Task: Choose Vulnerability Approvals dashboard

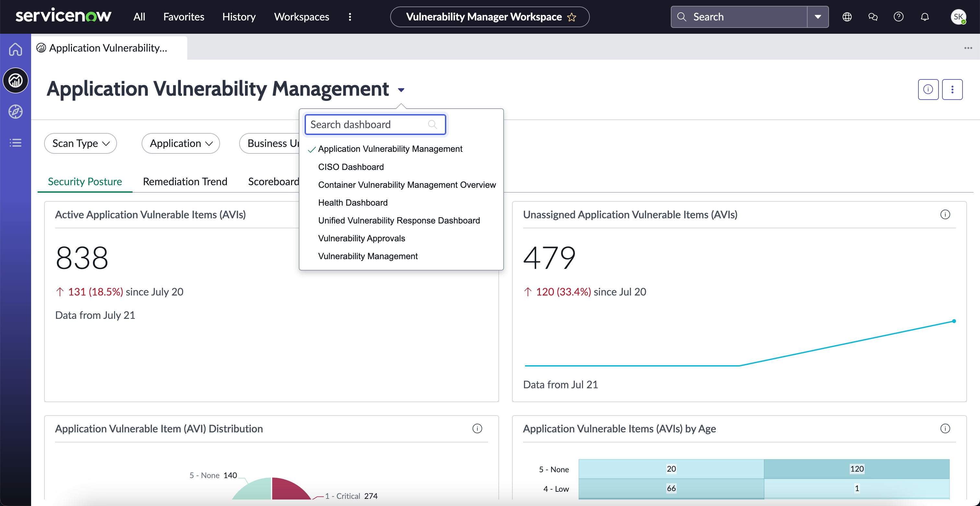Action: 361,238
